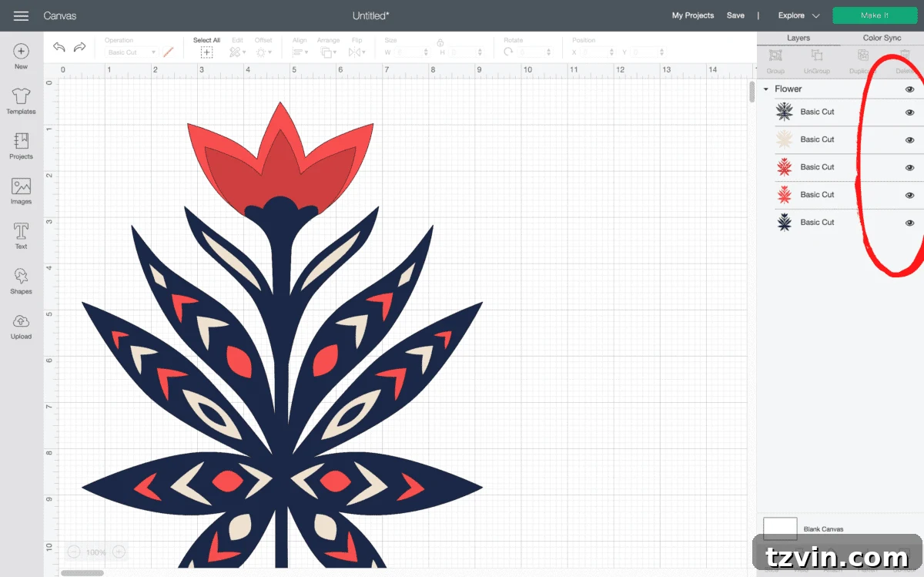The height and width of the screenshot is (577, 924).
Task: Click the green Make It button
Action: tap(875, 15)
